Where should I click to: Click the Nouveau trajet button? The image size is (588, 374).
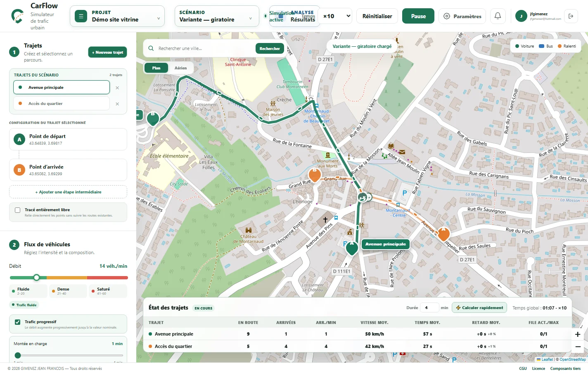(107, 52)
